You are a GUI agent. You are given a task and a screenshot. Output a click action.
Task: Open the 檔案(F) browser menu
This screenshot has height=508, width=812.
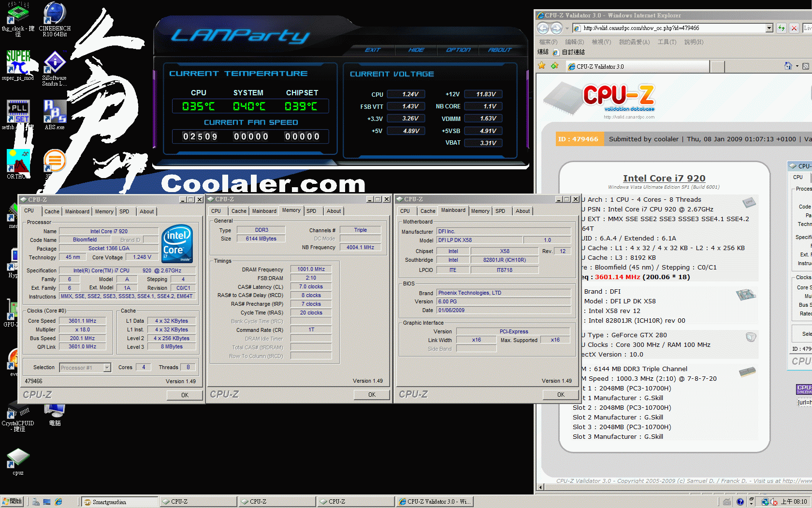tap(548, 42)
